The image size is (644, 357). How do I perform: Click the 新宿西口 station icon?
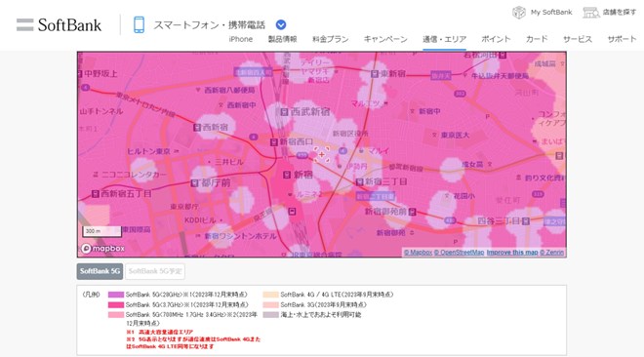pos(274,142)
